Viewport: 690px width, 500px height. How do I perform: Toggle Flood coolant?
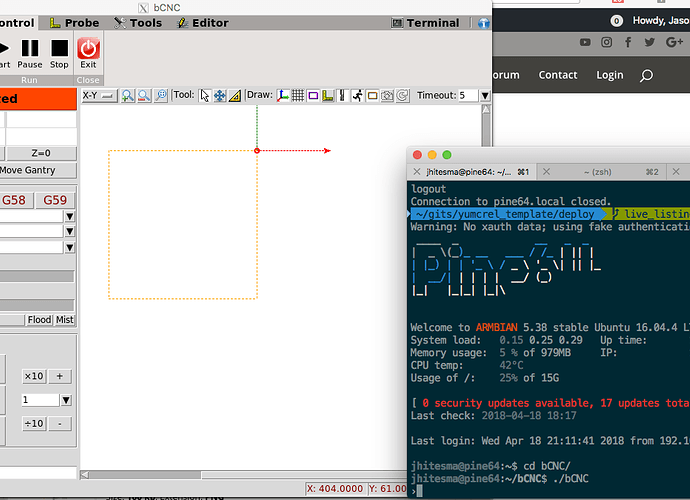click(39, 320)
